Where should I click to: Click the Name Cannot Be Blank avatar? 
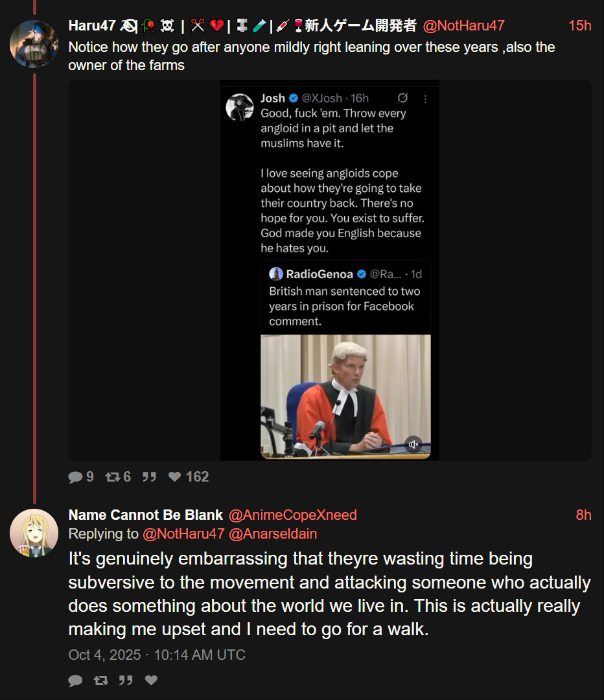click(x=34, y=533)
